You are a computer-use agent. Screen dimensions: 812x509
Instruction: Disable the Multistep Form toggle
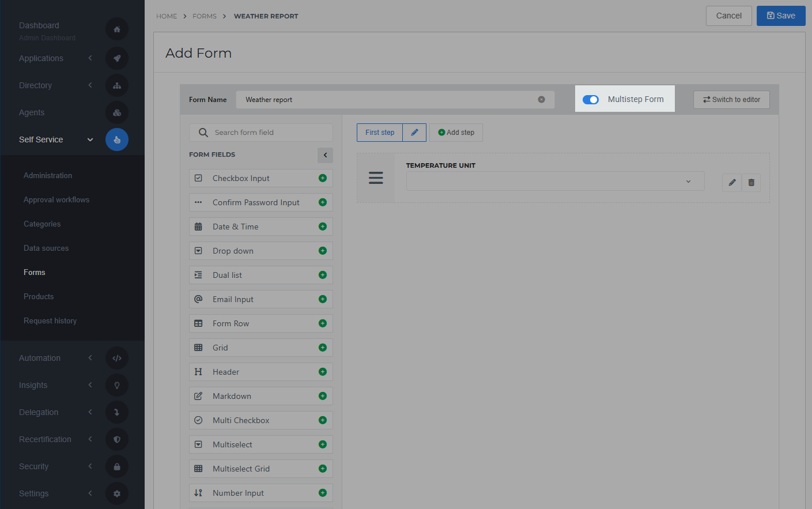tap(590, 99)
